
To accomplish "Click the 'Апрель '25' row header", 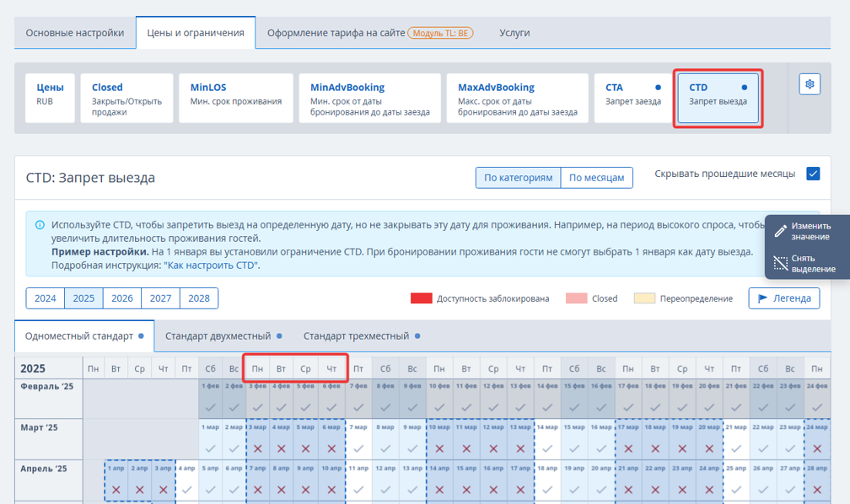I will pos(49,480).
